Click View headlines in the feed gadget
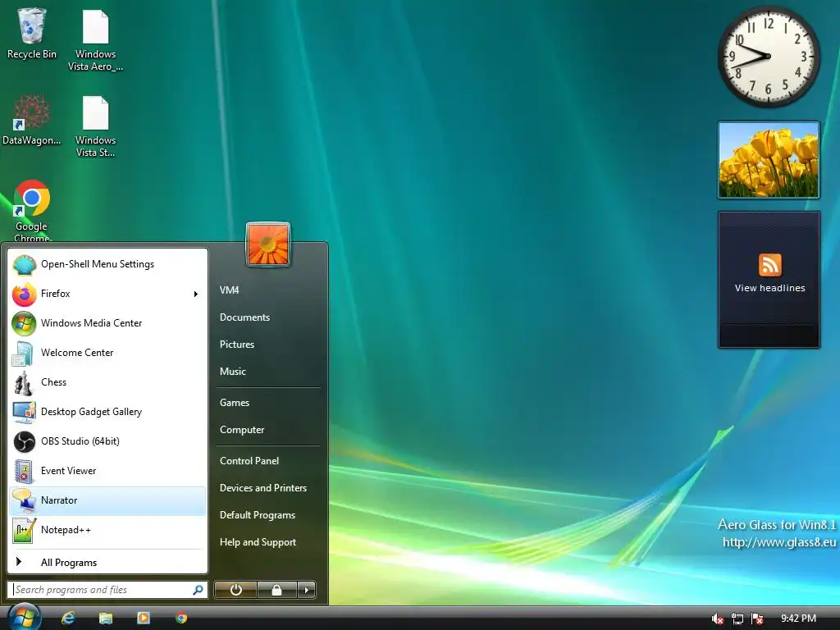 769,288
